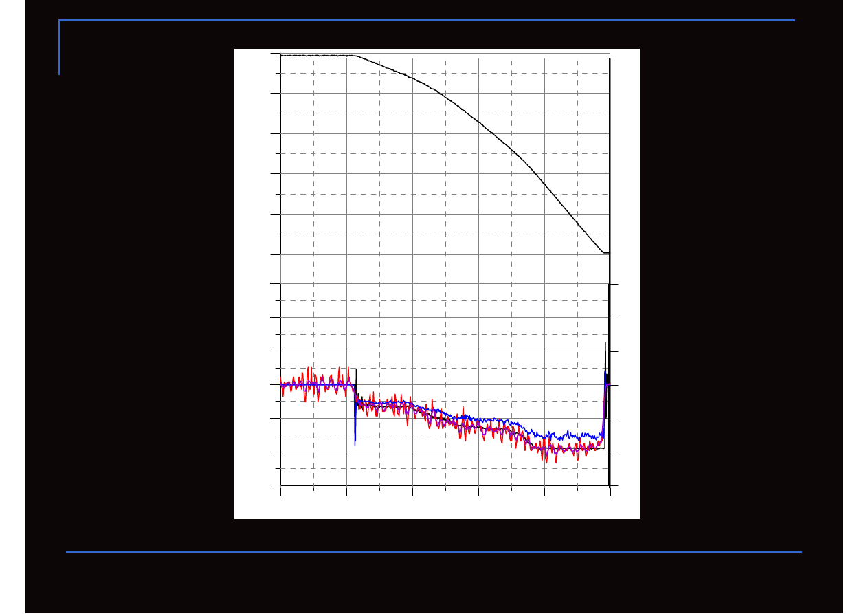Select rightmost x-axis tick of lower chart

tap(610, 489)
